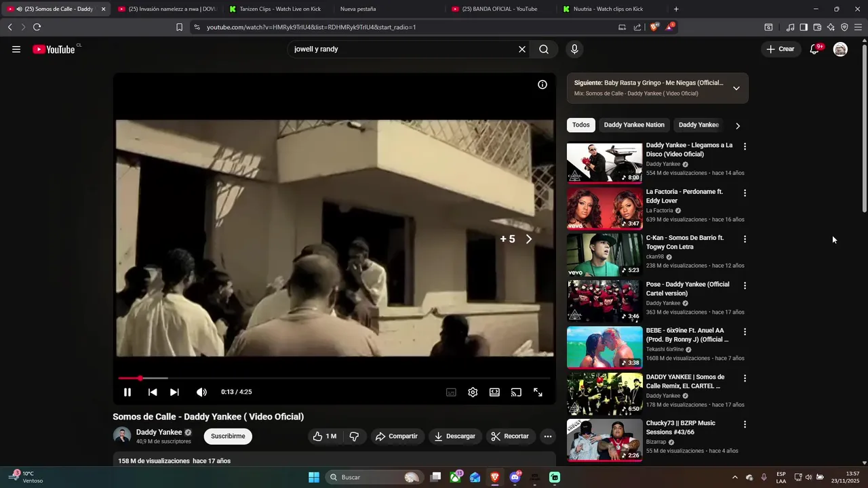Mute the video volume icon

pos(201,392)
